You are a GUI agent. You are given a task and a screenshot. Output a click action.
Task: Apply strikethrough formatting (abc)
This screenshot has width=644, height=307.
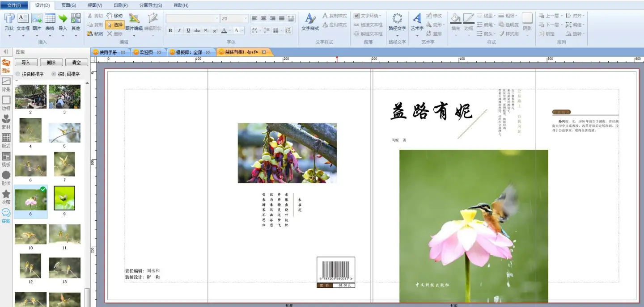pos(197,30)
